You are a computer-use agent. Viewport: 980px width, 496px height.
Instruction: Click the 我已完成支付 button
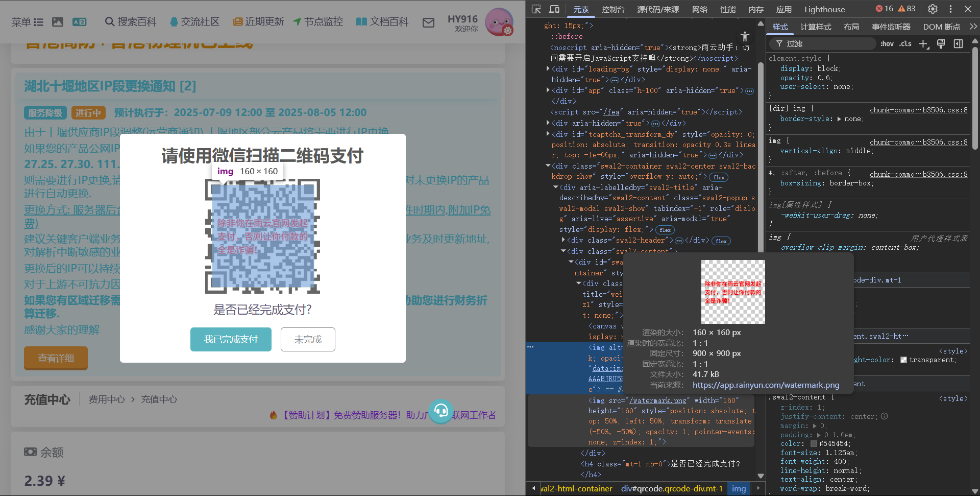point(231,340)
